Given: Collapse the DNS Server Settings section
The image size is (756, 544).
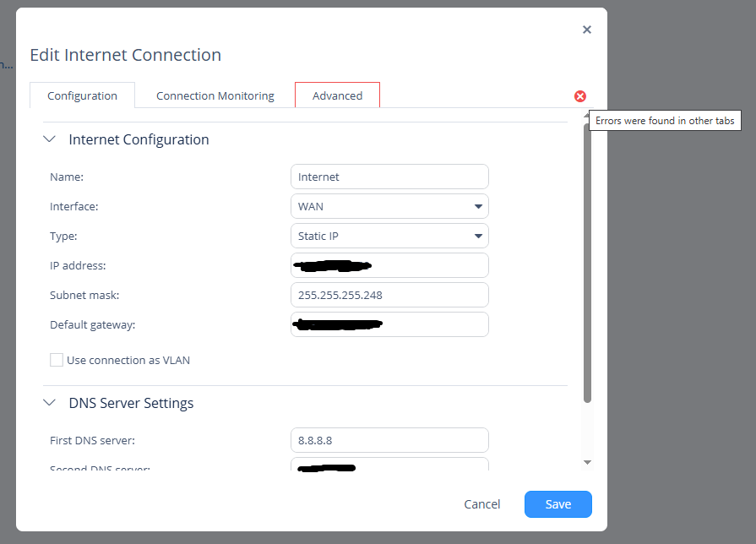Looking at the screenshot, I should coord(50,403).
